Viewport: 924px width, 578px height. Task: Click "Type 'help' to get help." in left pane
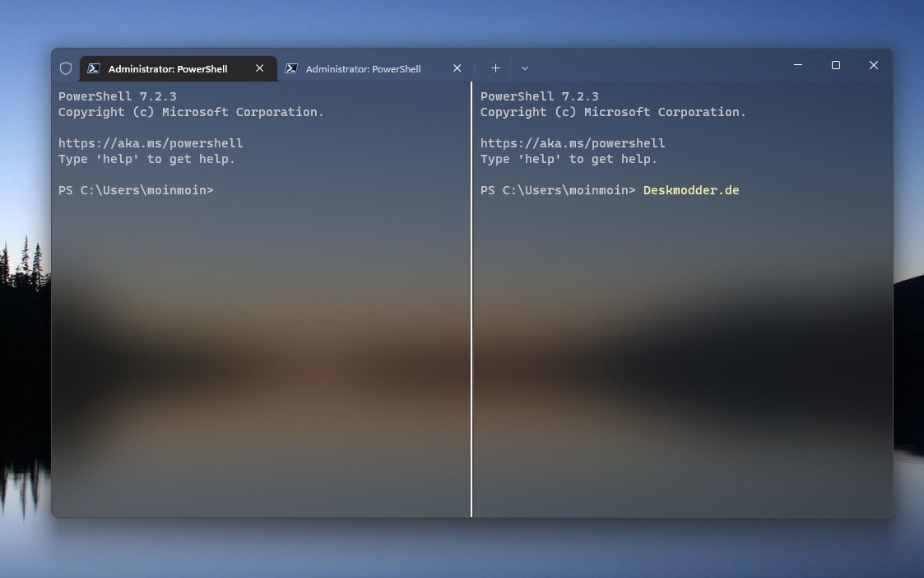coord(146,159)
